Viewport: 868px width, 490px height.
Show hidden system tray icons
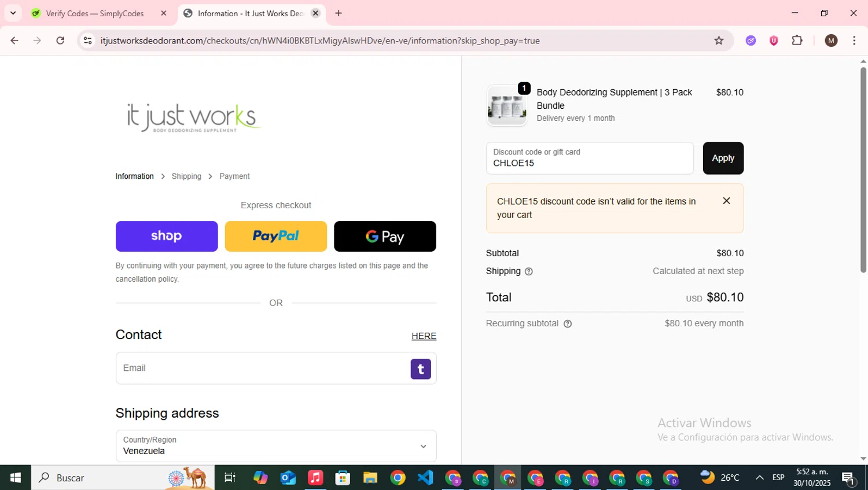[760, 478]
